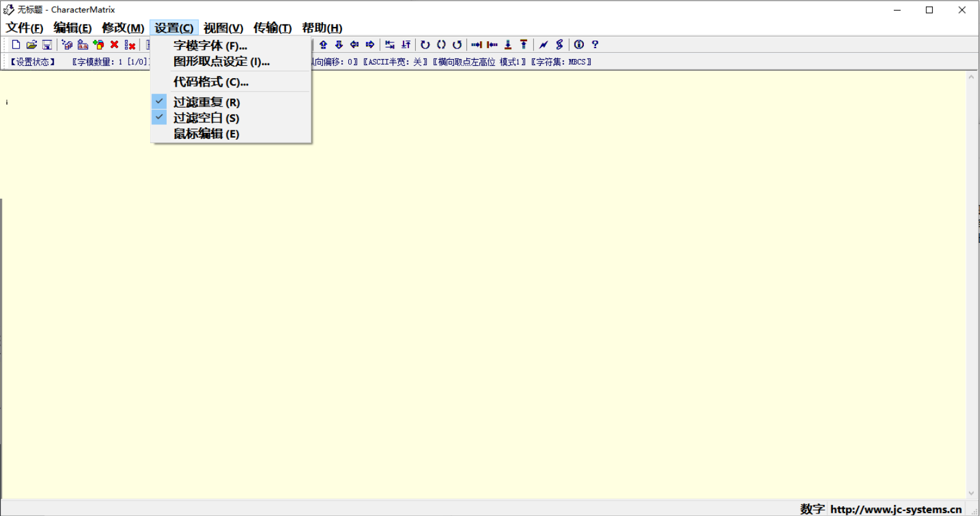Shift glyph right with the right arrow icon

click(x=370, y=44)
